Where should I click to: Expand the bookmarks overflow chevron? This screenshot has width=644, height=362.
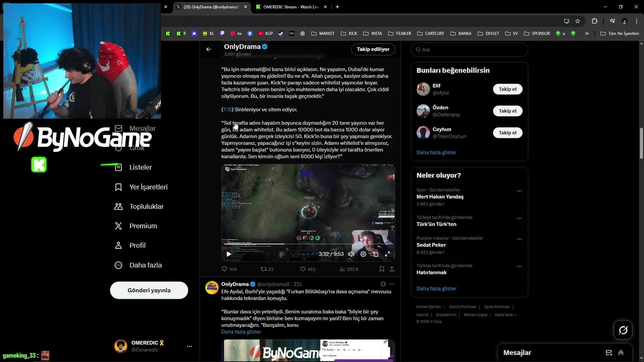587,34
